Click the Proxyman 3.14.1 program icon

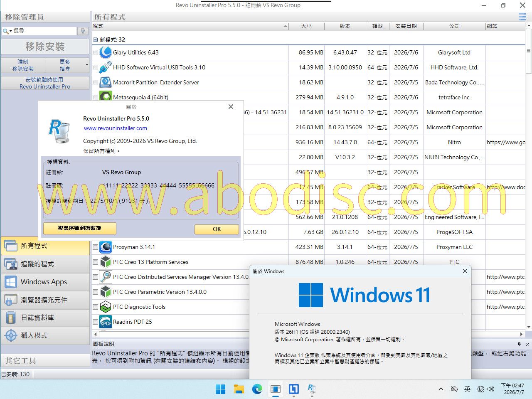[106, 247]
